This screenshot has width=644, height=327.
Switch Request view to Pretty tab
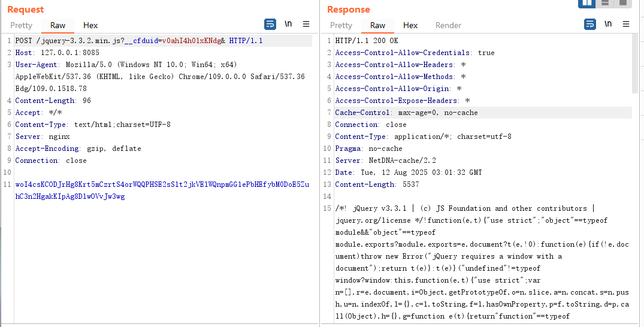pos(22,26)
